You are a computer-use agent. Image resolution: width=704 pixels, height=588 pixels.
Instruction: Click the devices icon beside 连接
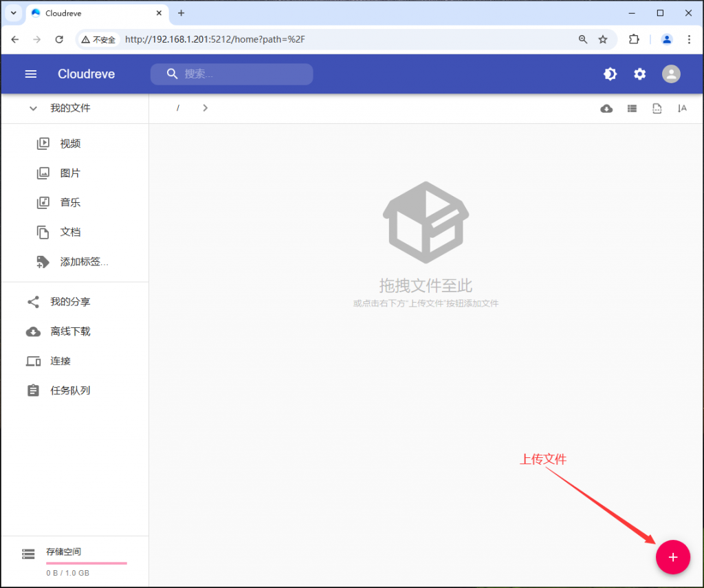coord(33,361)
